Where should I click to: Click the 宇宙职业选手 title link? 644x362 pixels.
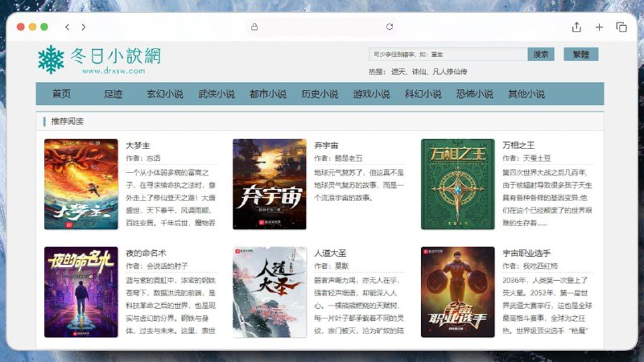pyautogui.click(x=526, y=253)
